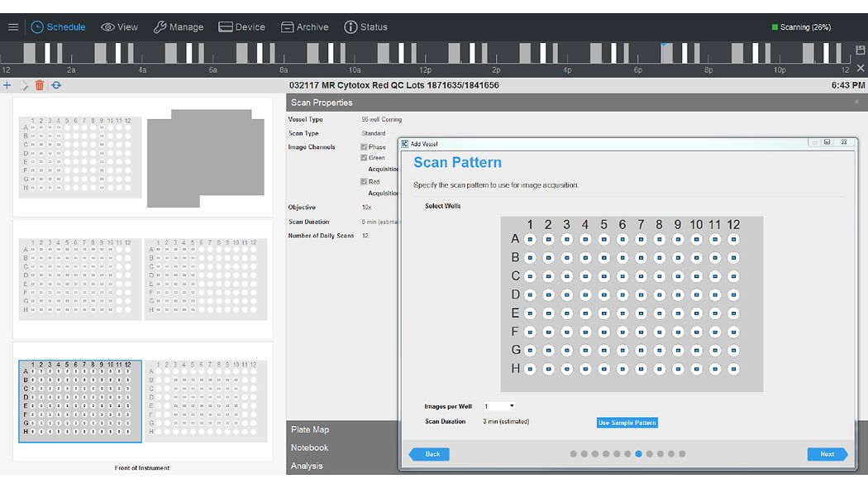This screenshot has height=488, width=868.
Task: Add a new vessel using the plus icon
Action: coord(7,85)
